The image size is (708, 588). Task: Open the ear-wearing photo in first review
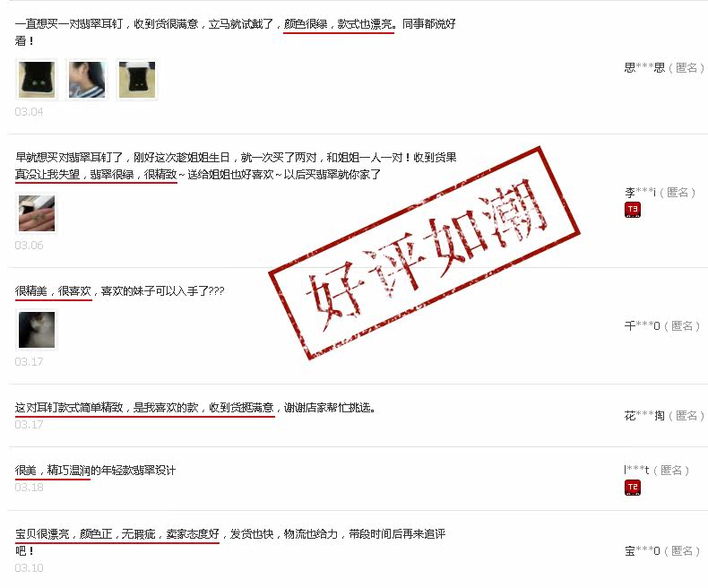click(87, 80)
